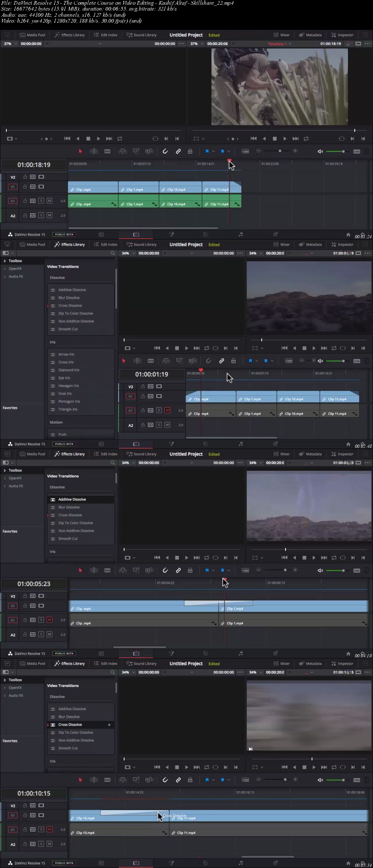
Task: Click blue flag icon in third frame toolbar
Action: 207,570
